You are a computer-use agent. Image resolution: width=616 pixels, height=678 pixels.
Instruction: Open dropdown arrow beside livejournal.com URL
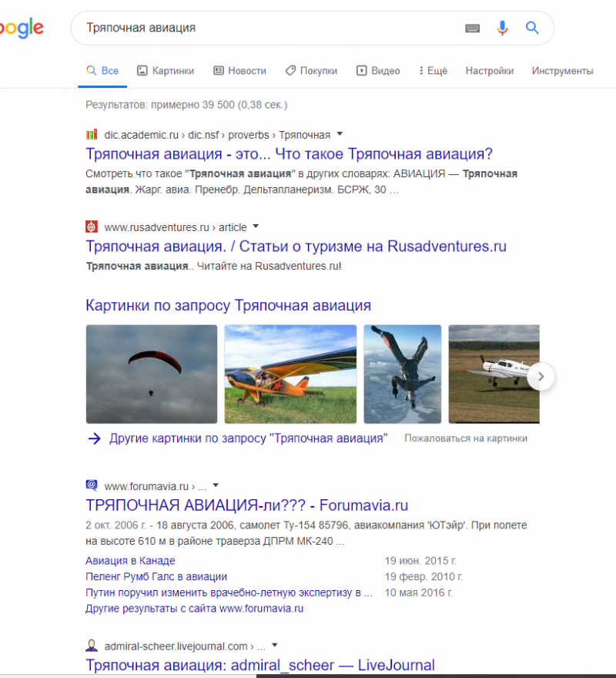pos(274,646)
